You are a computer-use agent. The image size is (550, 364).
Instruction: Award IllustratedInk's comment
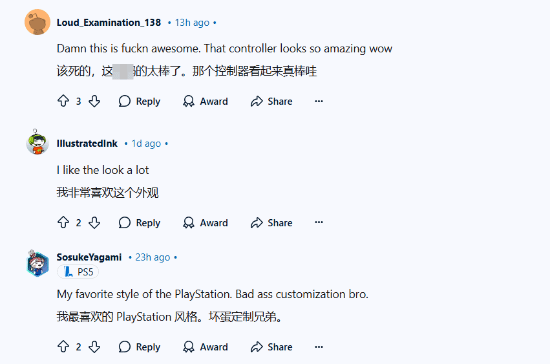(x=205, y=223)
